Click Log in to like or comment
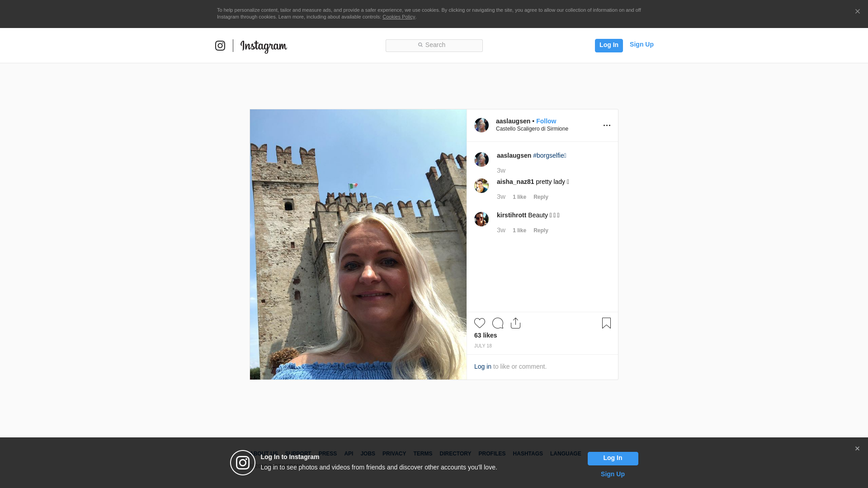Viewport: 868px width, 488px height. tap(483, 366)
